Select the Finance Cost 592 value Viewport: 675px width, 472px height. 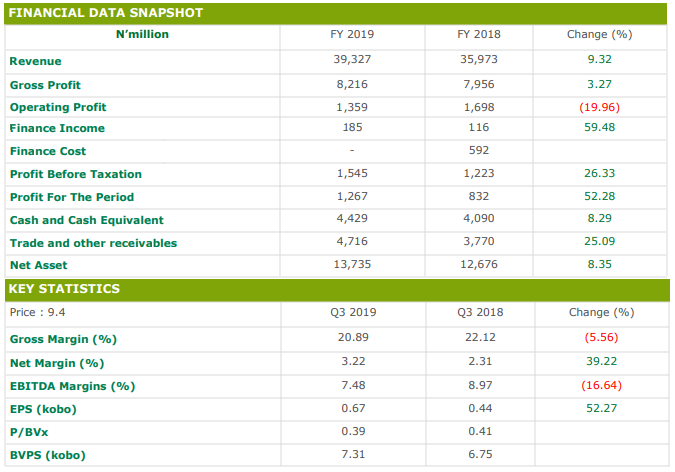479,150
